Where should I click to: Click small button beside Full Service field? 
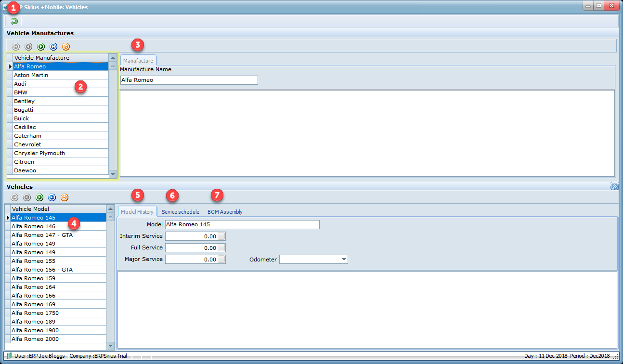pyautogui.click(x=221, y=248)
